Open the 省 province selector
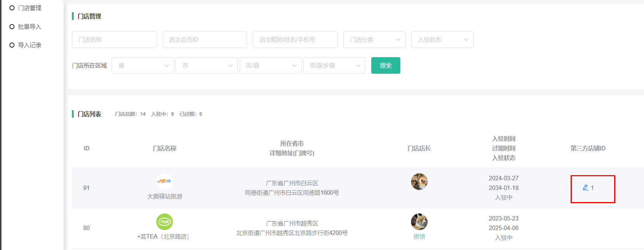This screenshot has width=644, height=250. [x=142, y=65]
